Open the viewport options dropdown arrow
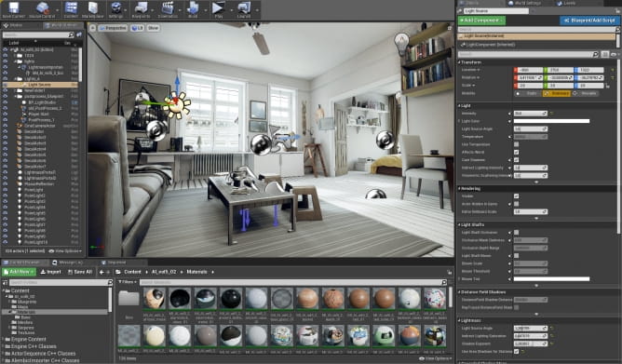The image size is (622, 364). point(92,28)
